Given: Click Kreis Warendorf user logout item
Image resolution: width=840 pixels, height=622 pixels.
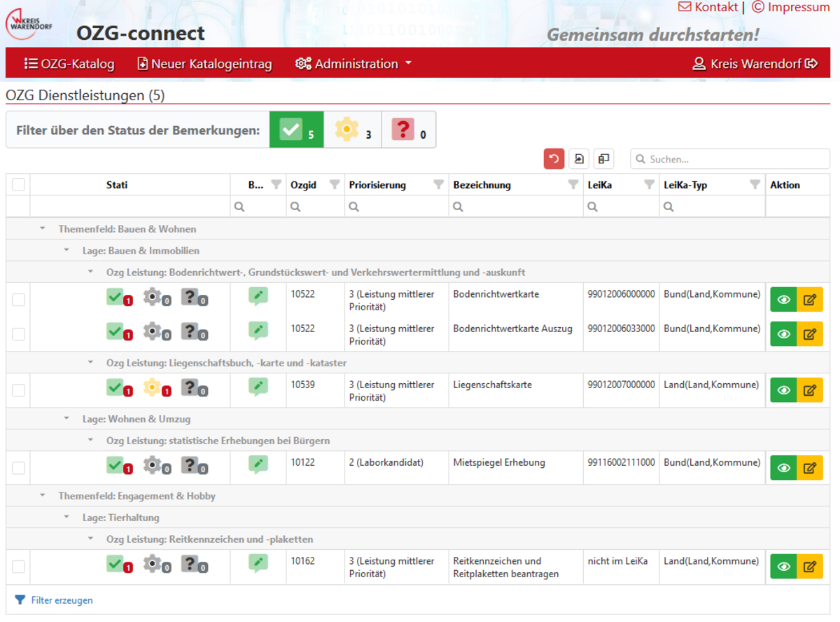Looking at the screenshot, I should (x=755, y=64).
